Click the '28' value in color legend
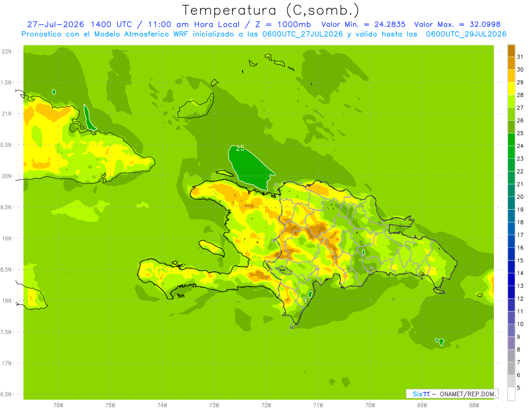 [x=520, y=95]
